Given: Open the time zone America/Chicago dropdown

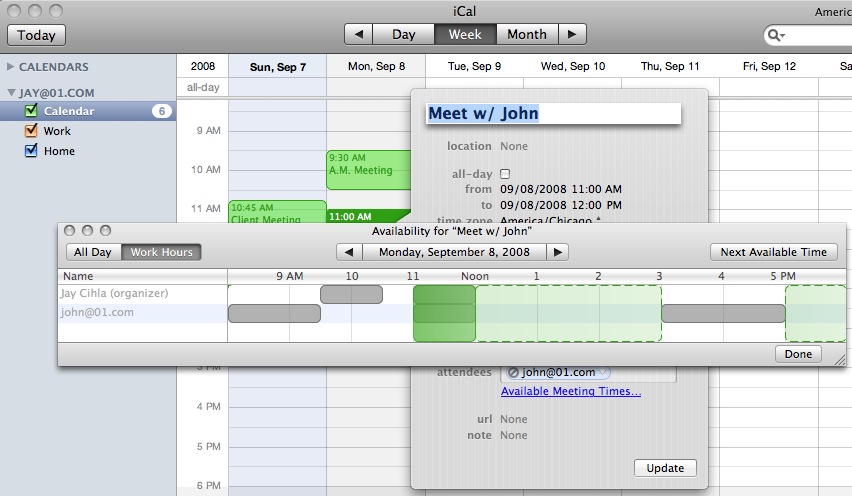Looking at the screenshot, I should pyautogui.click(x=550, y=219).
